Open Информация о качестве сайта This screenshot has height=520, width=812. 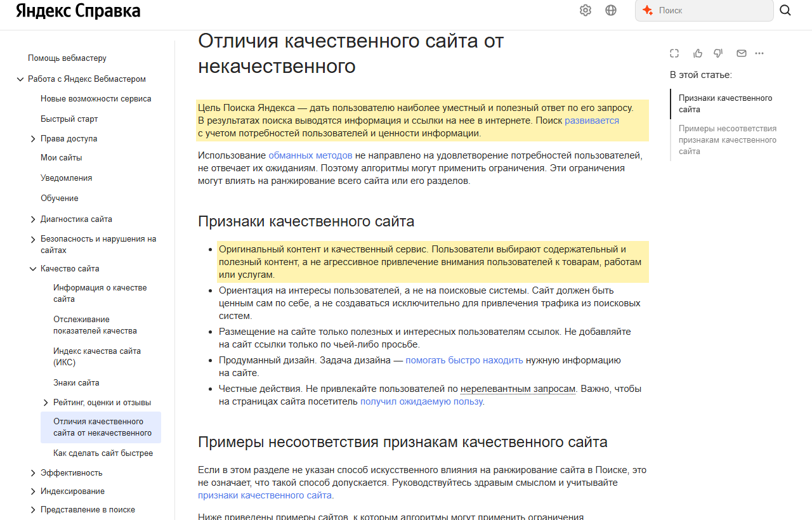[100, 294]
